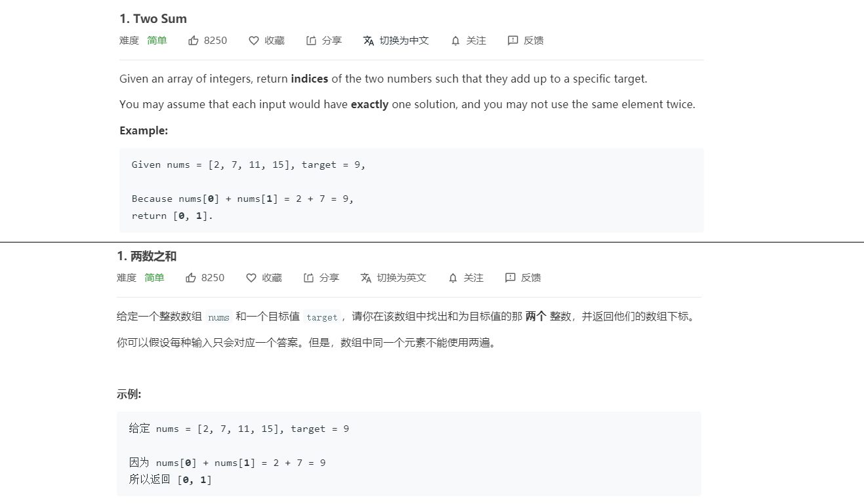
Task: Toggle 关注 follow on 两数之和
Action: click(474, 278)
